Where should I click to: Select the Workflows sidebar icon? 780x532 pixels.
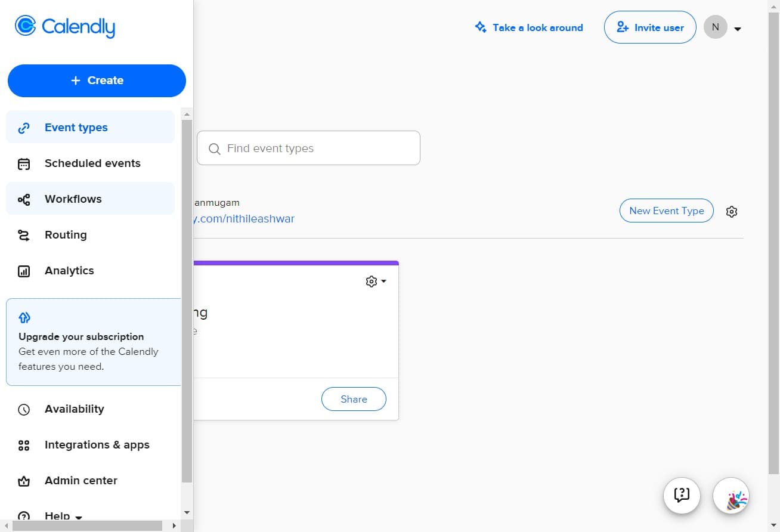(x=23, y=199)
